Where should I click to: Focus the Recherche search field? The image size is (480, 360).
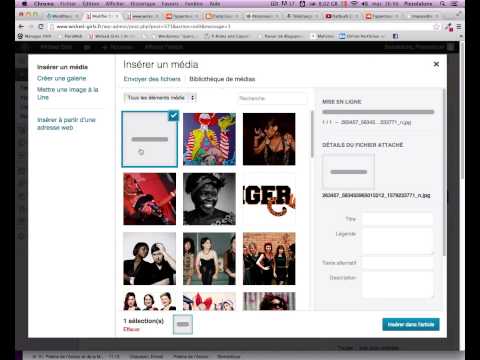coord(272,98)
